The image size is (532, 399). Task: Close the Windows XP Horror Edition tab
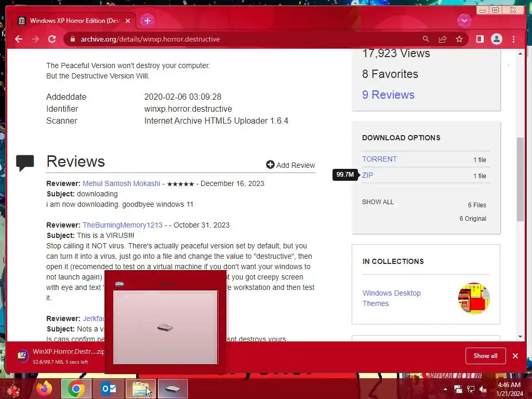coord(128,21)
